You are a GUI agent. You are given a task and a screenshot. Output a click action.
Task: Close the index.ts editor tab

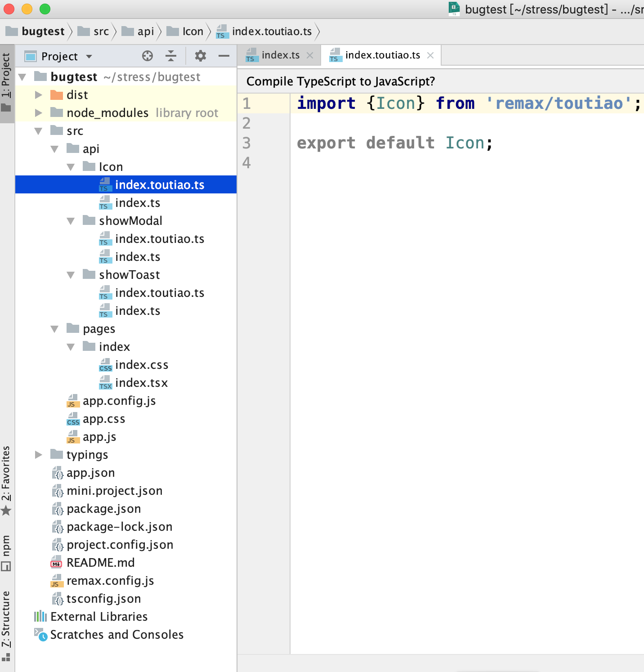tap(310, 55)
